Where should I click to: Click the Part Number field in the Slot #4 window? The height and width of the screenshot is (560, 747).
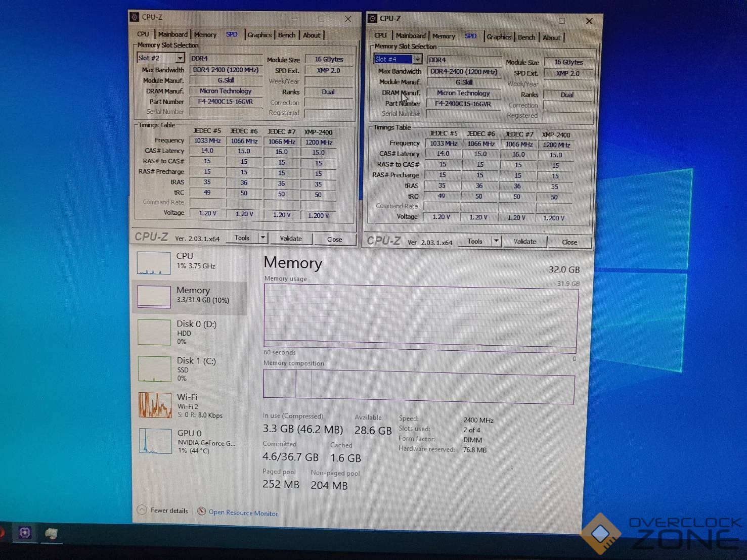[463, 104]
